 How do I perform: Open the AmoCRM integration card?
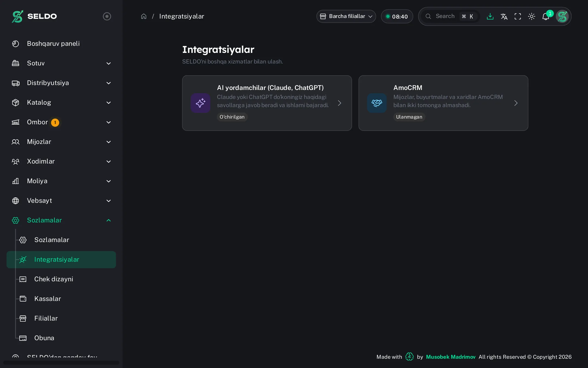tap(443, 103)
